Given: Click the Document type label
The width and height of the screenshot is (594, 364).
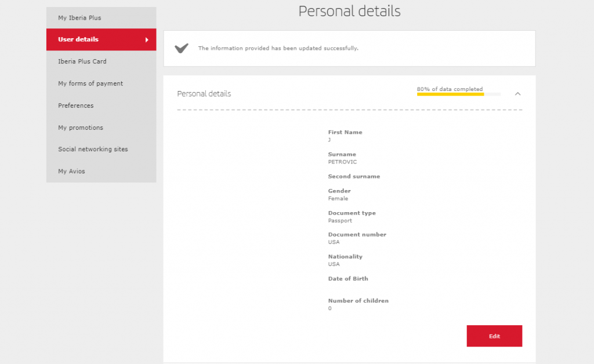Looking at the screenshot, I should point(352,213).
